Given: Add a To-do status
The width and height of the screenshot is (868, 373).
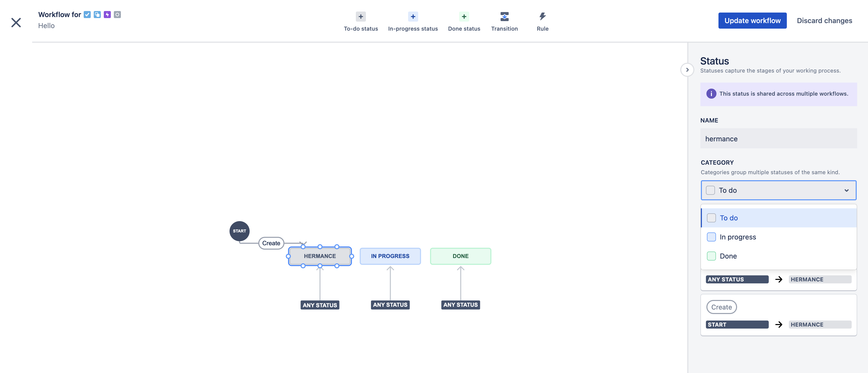Looking at the screenshot, I should pyautogui.click(x=361, y=16).
